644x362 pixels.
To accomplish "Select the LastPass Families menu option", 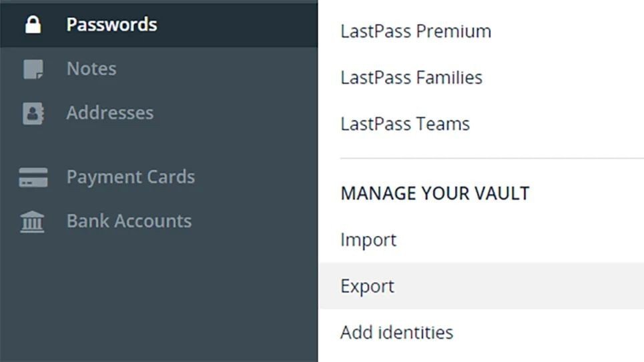I will 411,77.
